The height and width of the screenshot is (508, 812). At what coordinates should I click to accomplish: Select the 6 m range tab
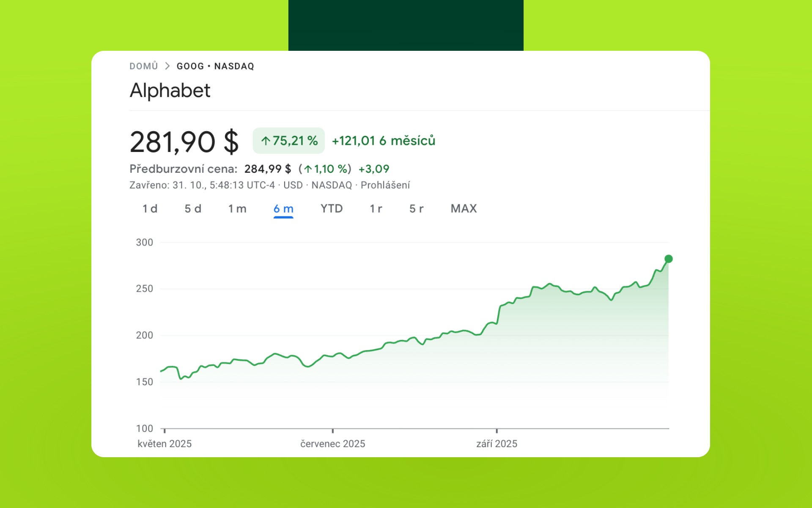click(x=283, y=209)
